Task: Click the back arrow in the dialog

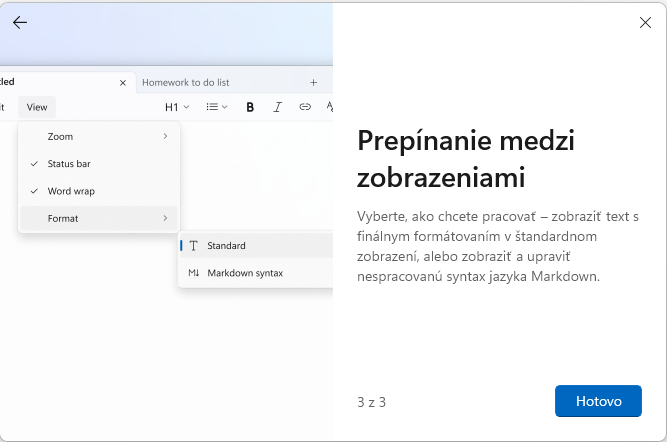Action: 20,22
